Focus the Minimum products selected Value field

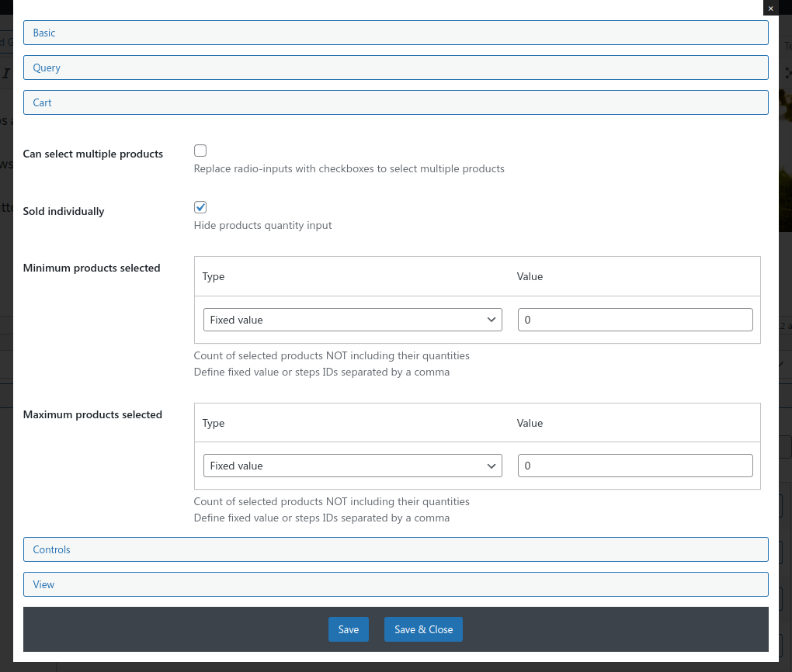[x=635, y=320]
